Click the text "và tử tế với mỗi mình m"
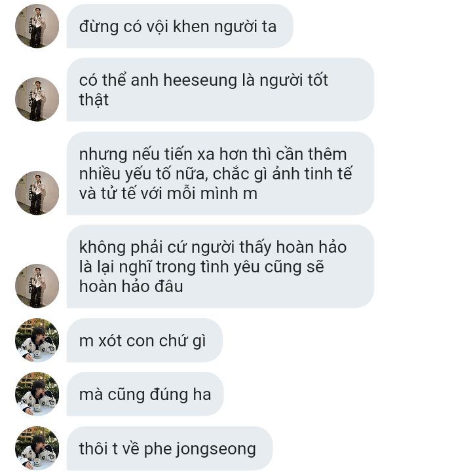The image size is (471, 476). pos(168,193)
